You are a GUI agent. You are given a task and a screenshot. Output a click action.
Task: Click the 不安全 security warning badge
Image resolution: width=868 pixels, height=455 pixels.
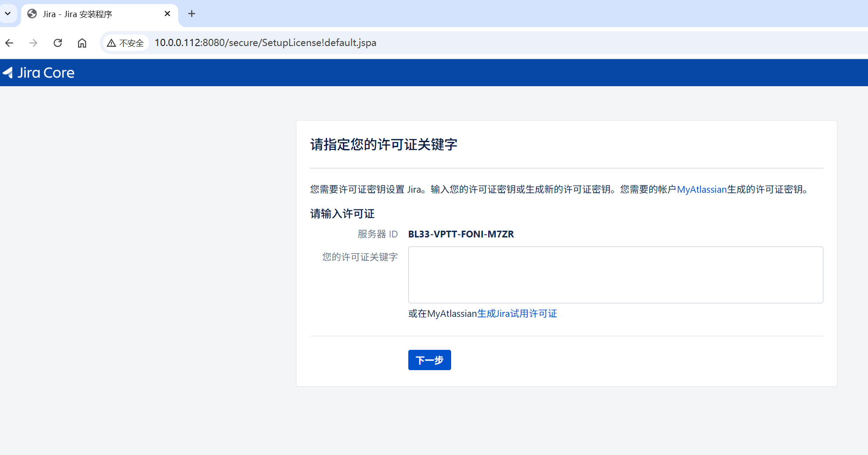(x=125, y=43)
